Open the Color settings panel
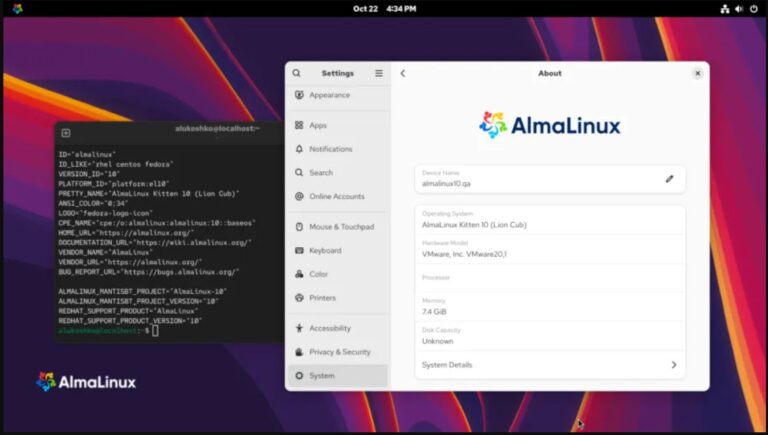Screen dimensions: 768x435 338,274
